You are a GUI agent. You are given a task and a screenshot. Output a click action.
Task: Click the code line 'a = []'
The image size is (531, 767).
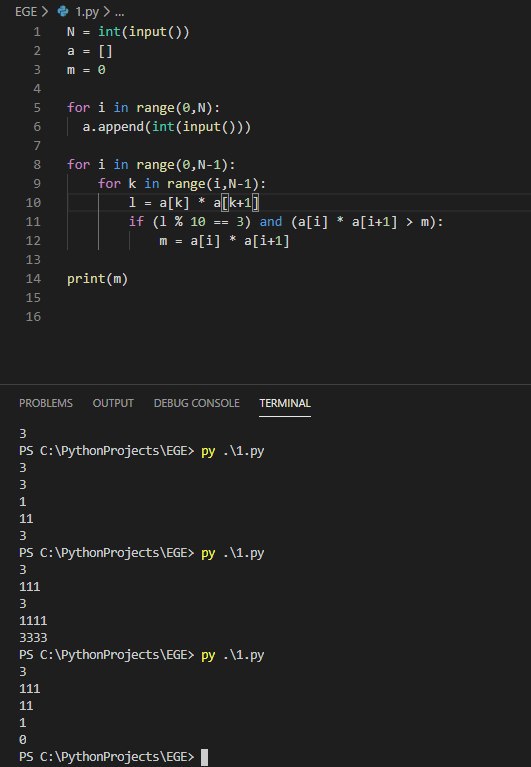[90, 51]
